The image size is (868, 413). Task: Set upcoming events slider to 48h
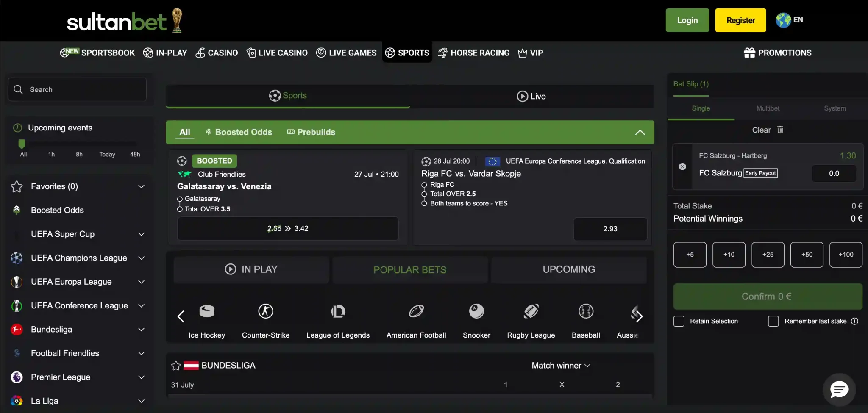click(135, 154)
